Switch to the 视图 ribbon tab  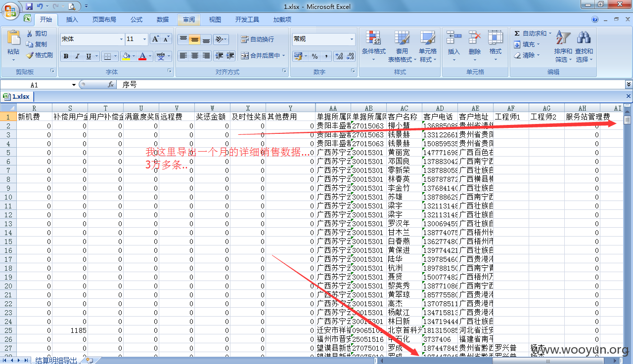coord(215,20)
